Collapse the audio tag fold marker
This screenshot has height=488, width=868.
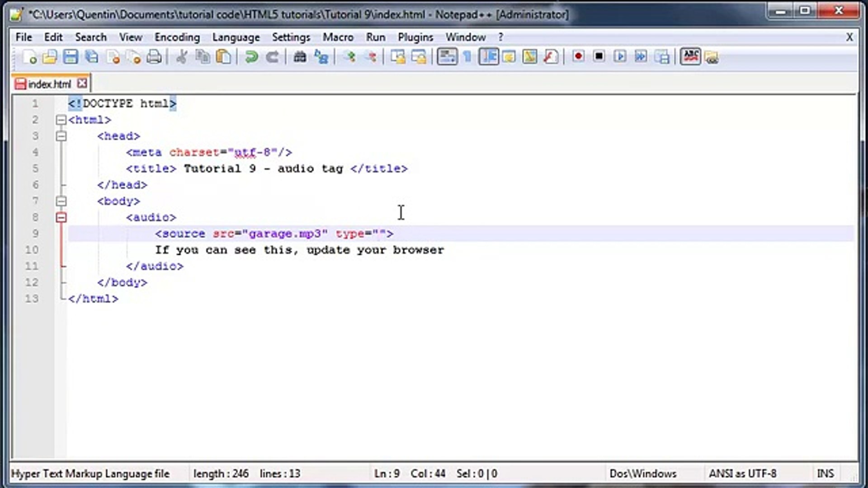pyautogui.click(x=61, y=218)
